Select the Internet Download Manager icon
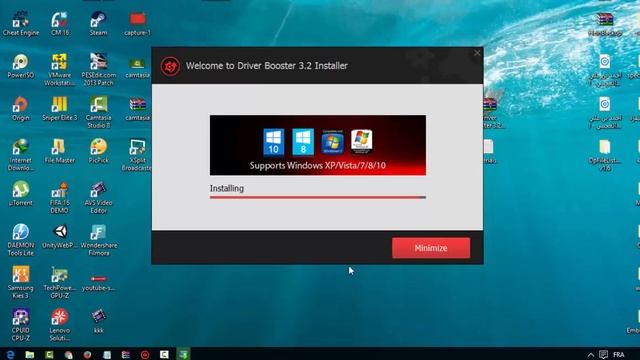 coord(20,155)
